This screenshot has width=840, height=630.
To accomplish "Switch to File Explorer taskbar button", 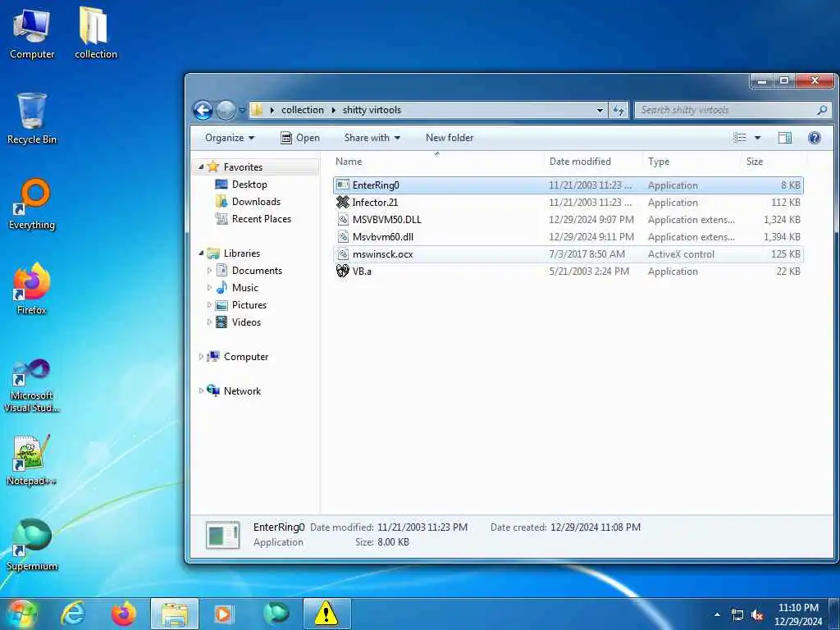I will coord(175,614).
